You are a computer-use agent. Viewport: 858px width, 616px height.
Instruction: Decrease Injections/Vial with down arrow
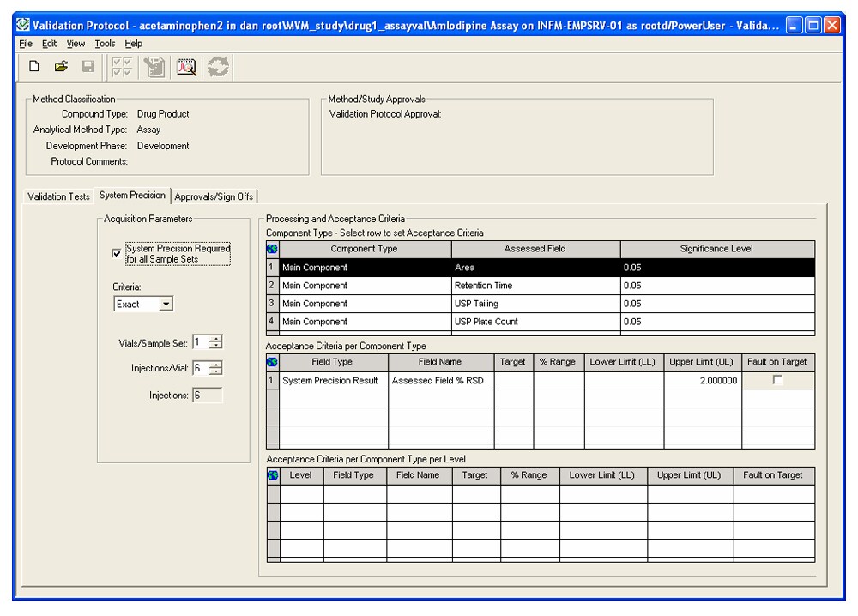(x=217, y=371)
